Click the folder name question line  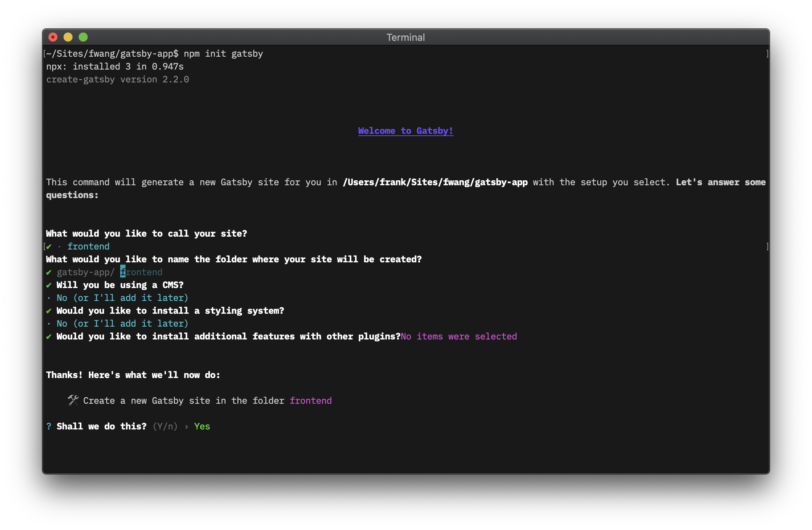coord(234,259)
